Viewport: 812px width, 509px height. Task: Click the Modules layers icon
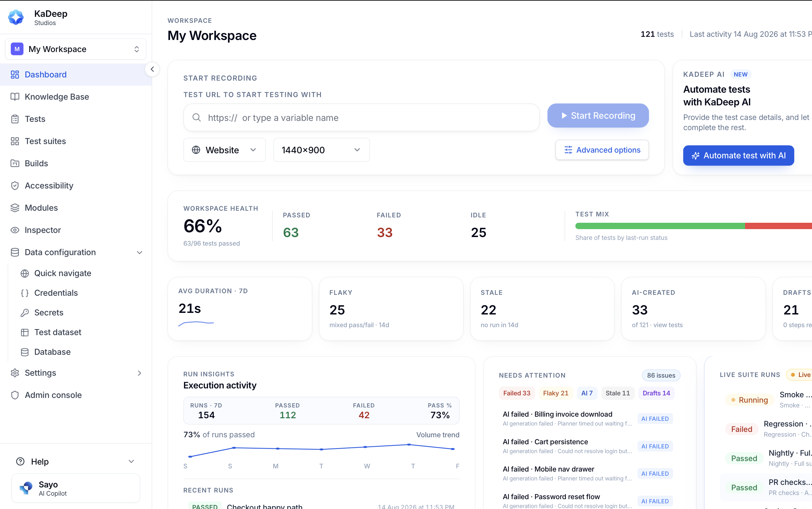pos(15,208)
